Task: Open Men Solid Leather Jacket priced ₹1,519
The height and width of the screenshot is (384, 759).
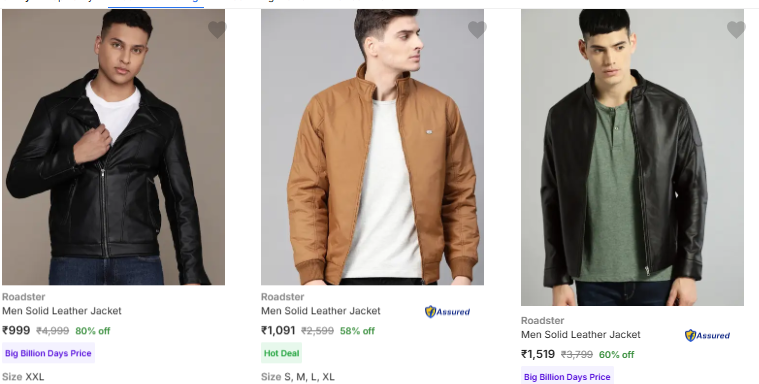Action: (x=580, y=335)
